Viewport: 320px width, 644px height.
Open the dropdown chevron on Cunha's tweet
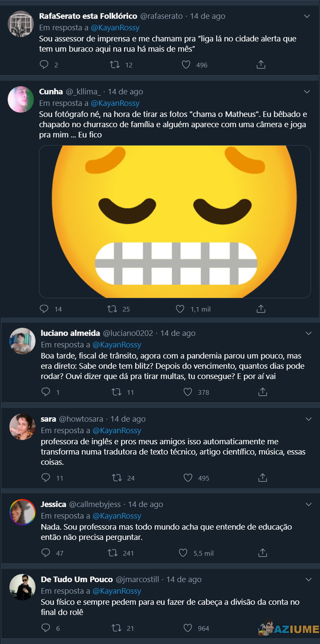(x=307, y=91)
